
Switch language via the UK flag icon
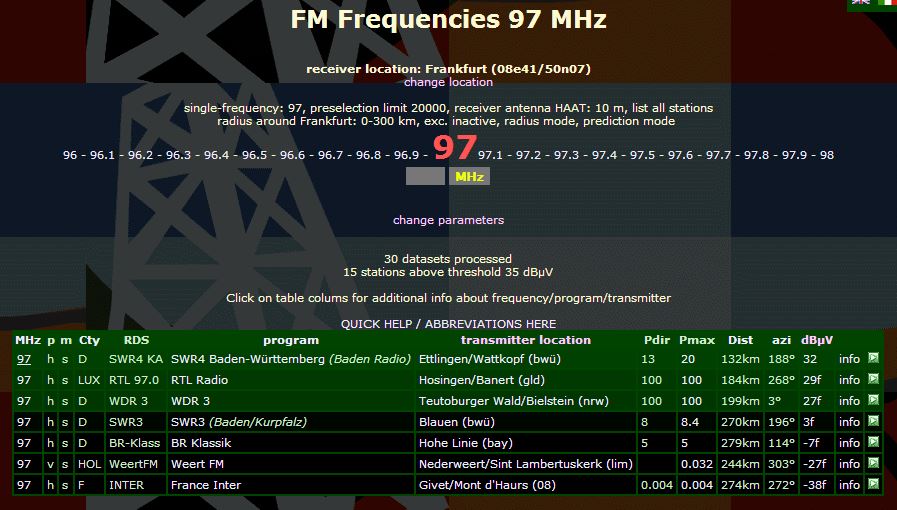coord(860,2)
